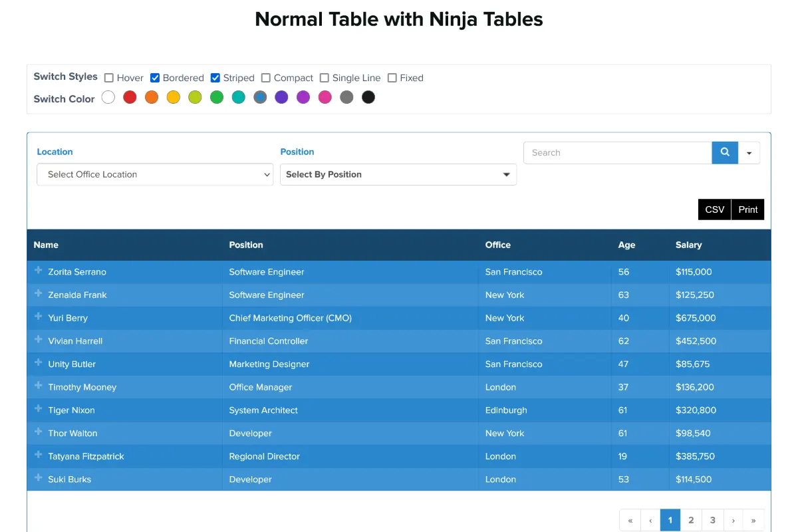Viewport: 798px width, 532px height.
Task: Go to next page arrow
Action: click(x=733, y=520)
